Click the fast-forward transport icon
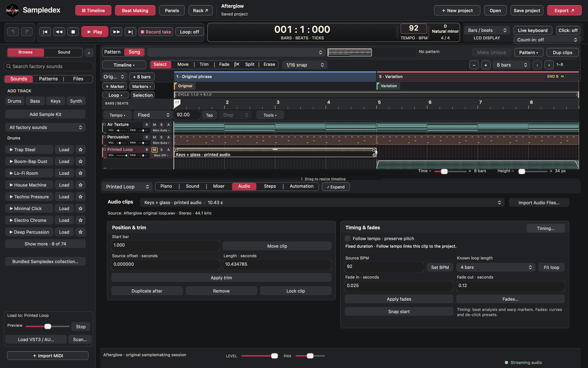Screen dimensions: 588x368 click(116, 32)
